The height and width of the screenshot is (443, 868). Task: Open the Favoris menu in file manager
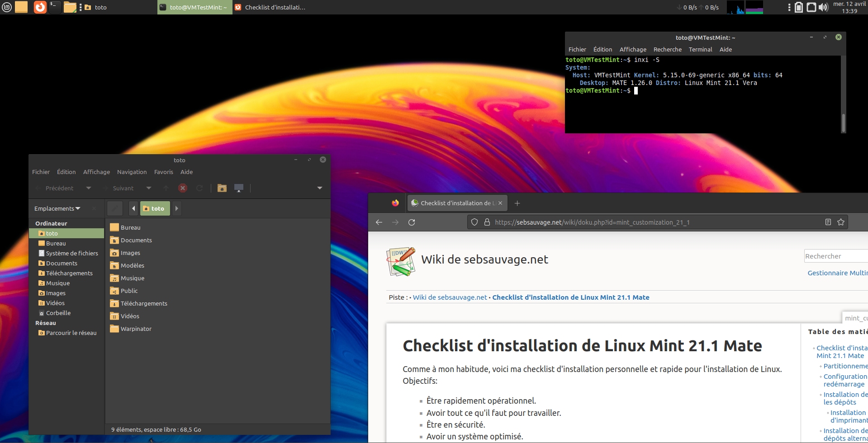pos(163,172)
